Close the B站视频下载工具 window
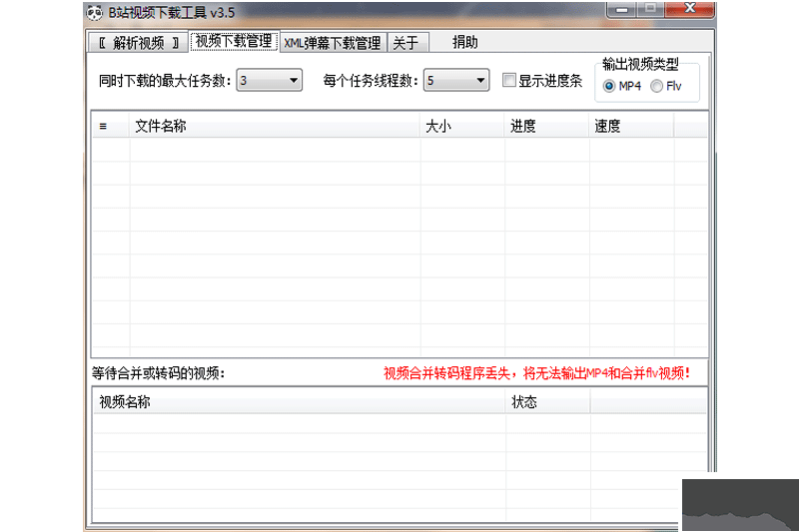 coord(689,10)
